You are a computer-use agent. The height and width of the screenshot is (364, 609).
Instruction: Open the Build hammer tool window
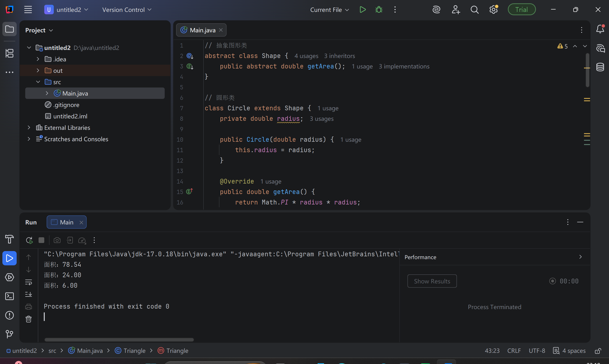point(9,239)
